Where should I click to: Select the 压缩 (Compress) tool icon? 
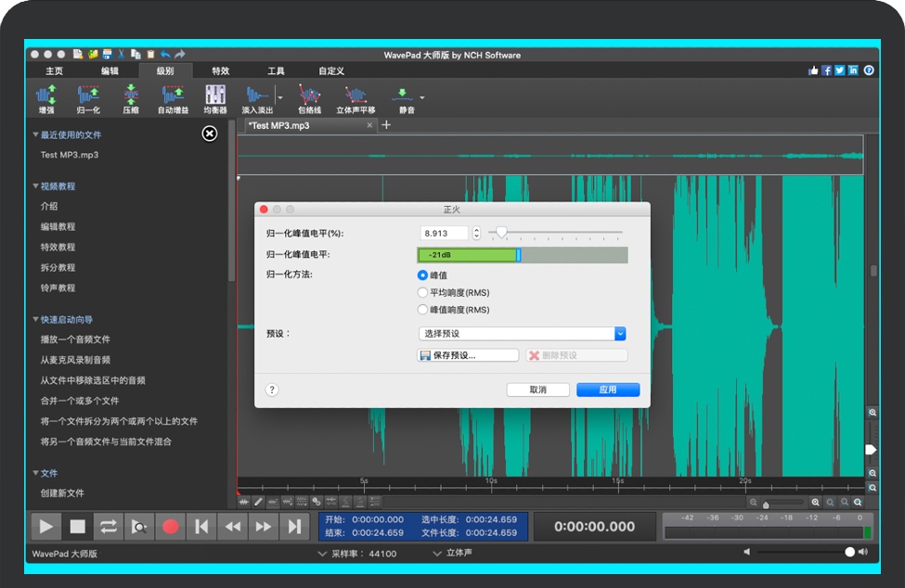[131, 98]
